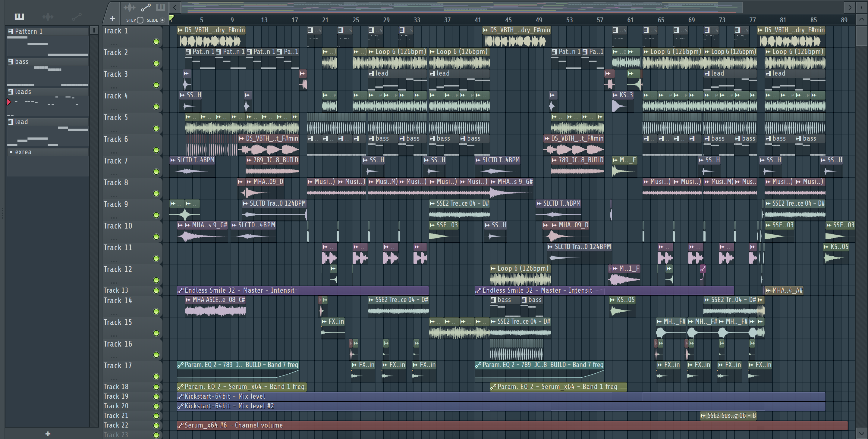The height and width of the screenshot is (439, 868).
Task: Toggle the SLIDE option
Action: coord(162,20)
